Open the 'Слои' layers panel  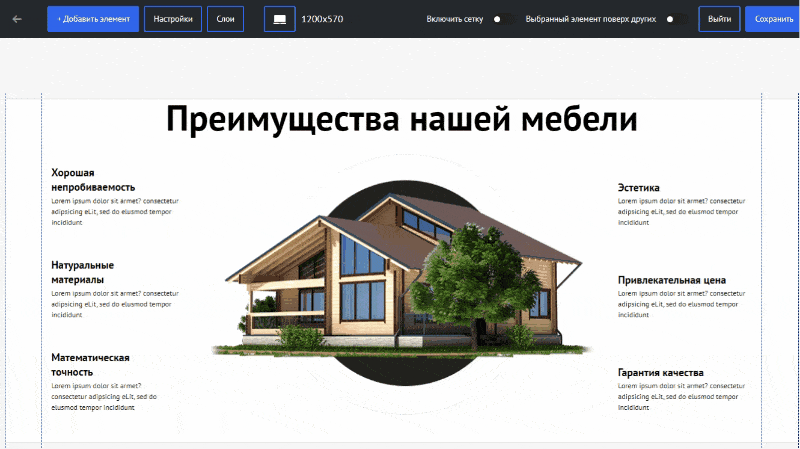[x=225, y=19]
